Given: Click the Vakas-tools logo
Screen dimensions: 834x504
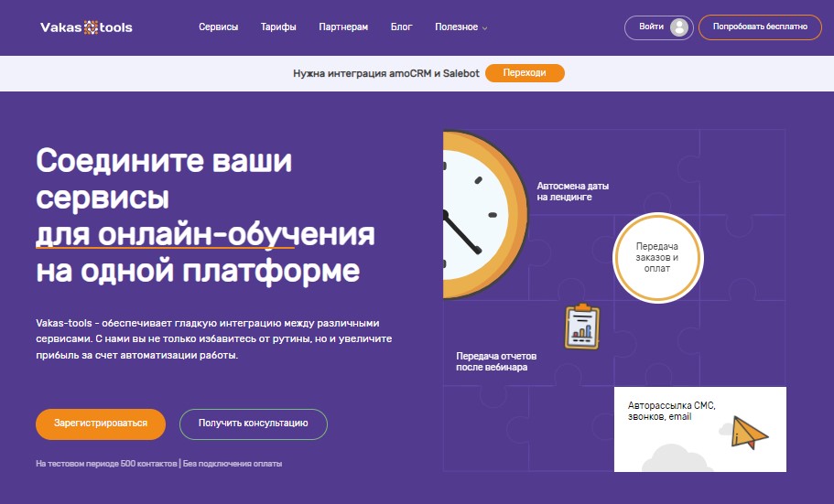Looking at the screenshot, I should 86,27.
